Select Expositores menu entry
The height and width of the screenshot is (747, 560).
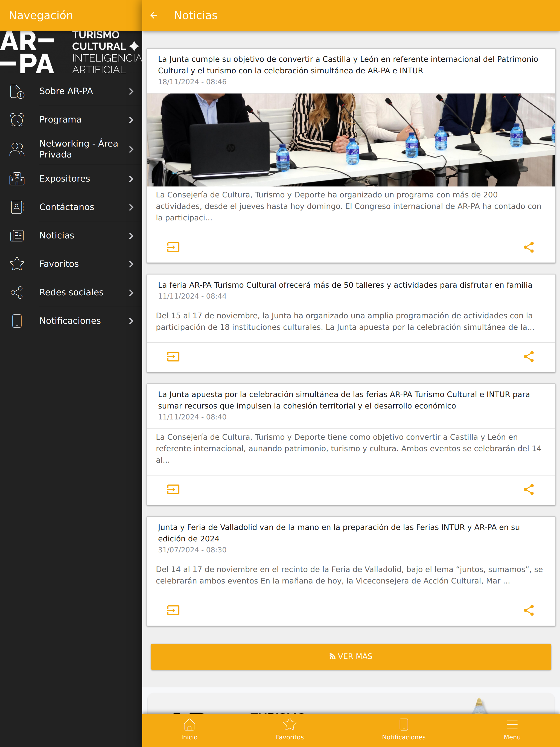tap(71, 179)
